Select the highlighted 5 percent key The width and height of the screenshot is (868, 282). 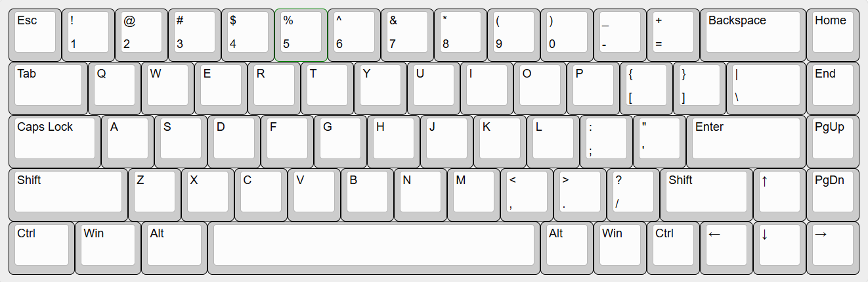point(301,35)
